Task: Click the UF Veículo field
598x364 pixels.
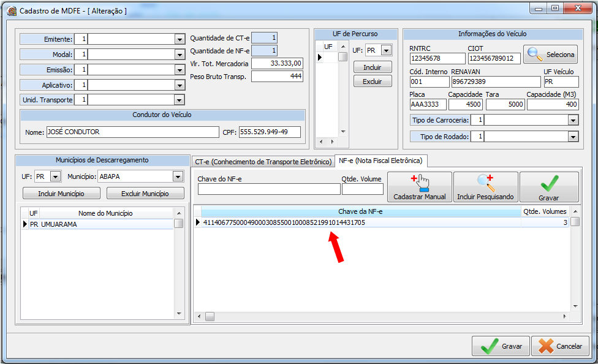Action: pos(561,82)
